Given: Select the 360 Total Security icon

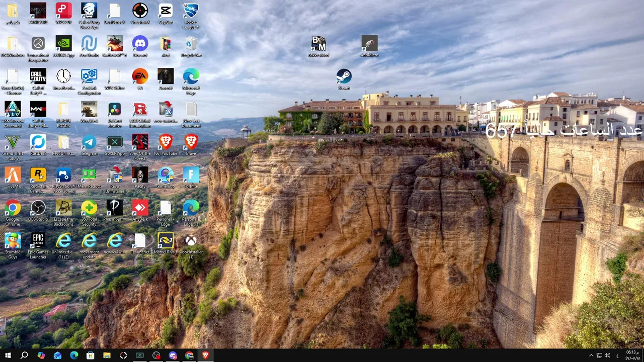Looking at the screenshot, I should click(x=89, y=213).
